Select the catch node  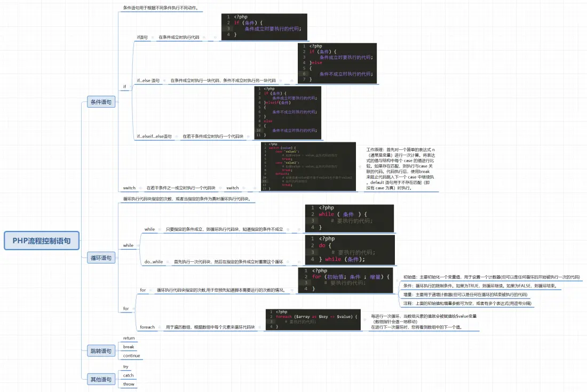(x=129, y=375)
